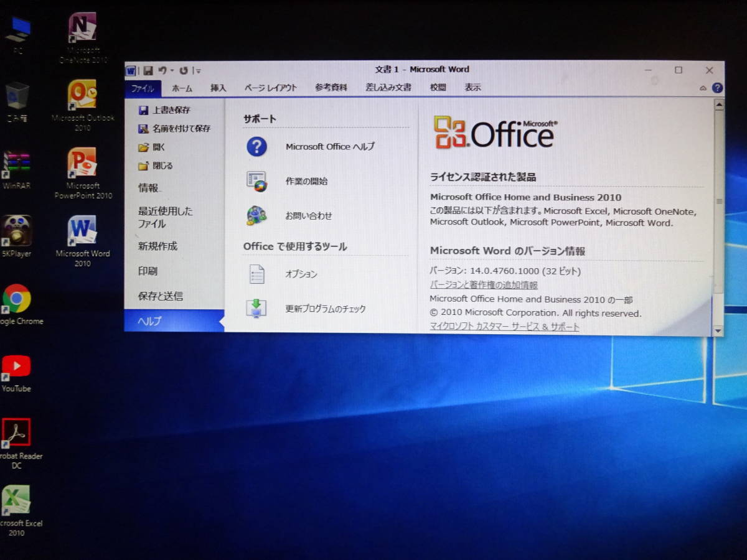Choose 開く in the File menu

click(x=152, y=147)
